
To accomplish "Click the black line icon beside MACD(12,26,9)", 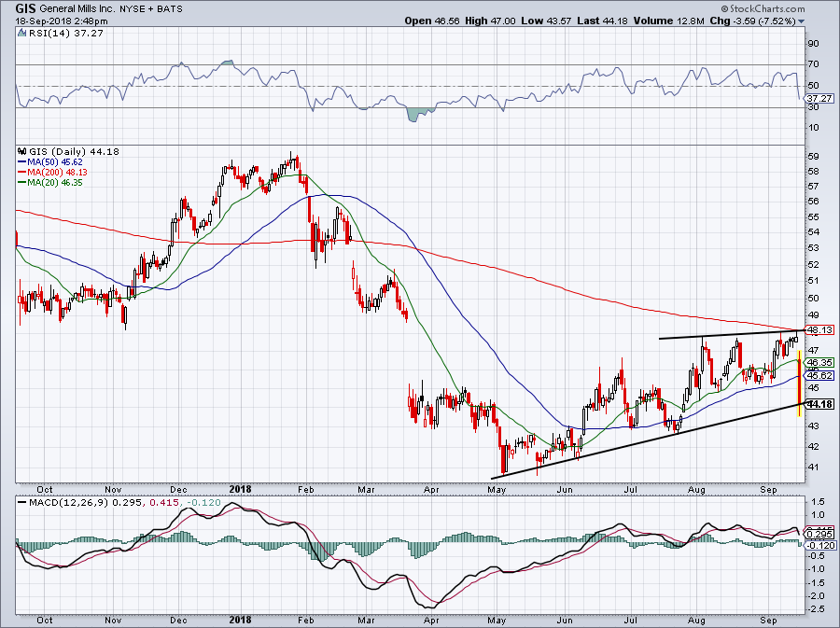I will click(x=22, y=503).
